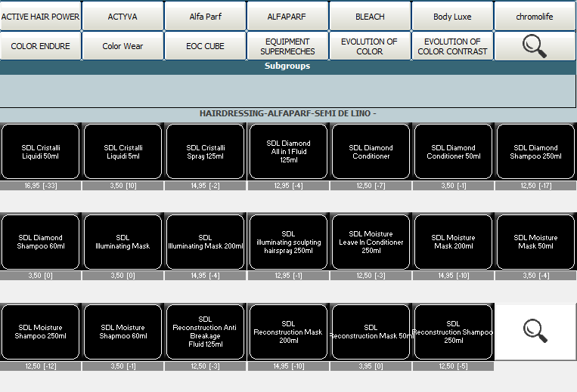This screenshot has width=577, height=392.
Task: Add SDL Cristalli Liquidi 50ml product
Action: click(41, 151)
